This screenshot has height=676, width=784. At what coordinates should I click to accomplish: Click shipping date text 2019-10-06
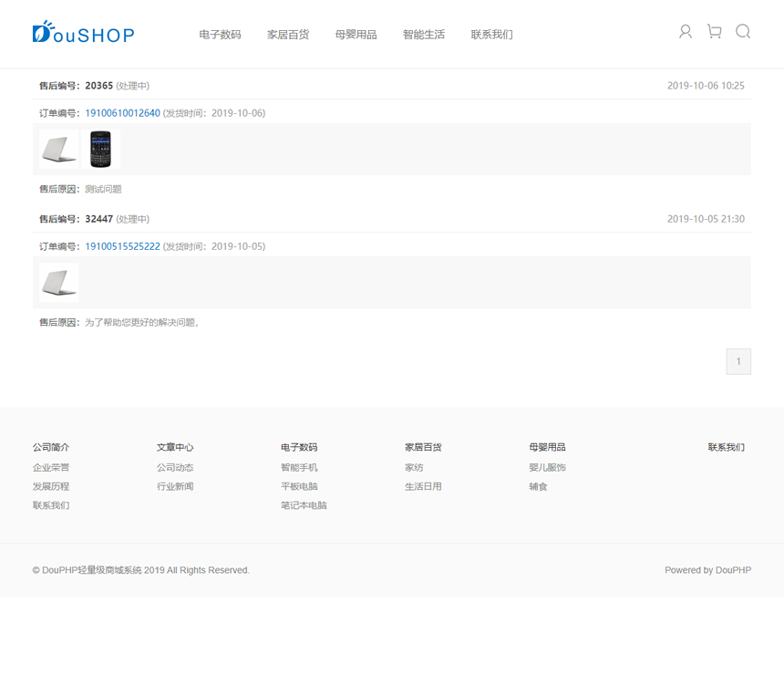tap(237, 113)
